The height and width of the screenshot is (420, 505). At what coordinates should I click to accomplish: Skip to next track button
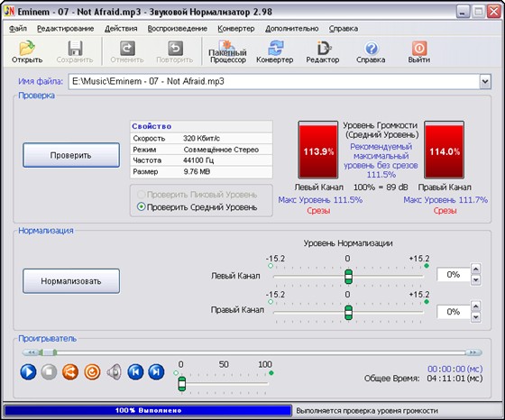(x=156, y=372)
